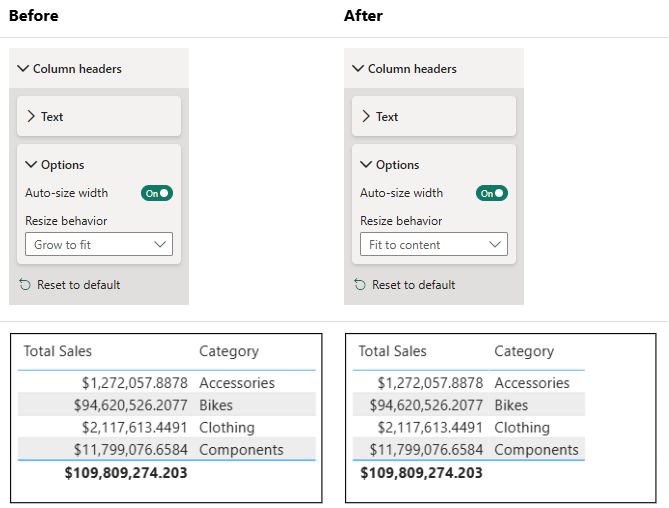669x508 pixels.
Task: Click reset icon in After panel
Action: tap(360, 285)
